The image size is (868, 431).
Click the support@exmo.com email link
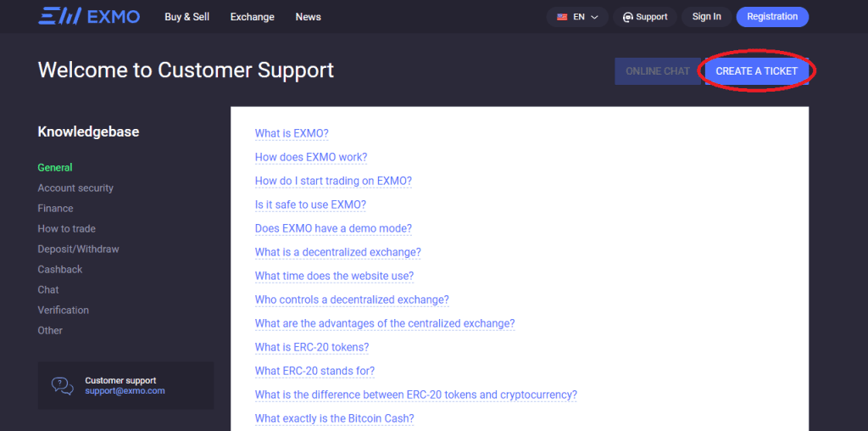[125, 391]
